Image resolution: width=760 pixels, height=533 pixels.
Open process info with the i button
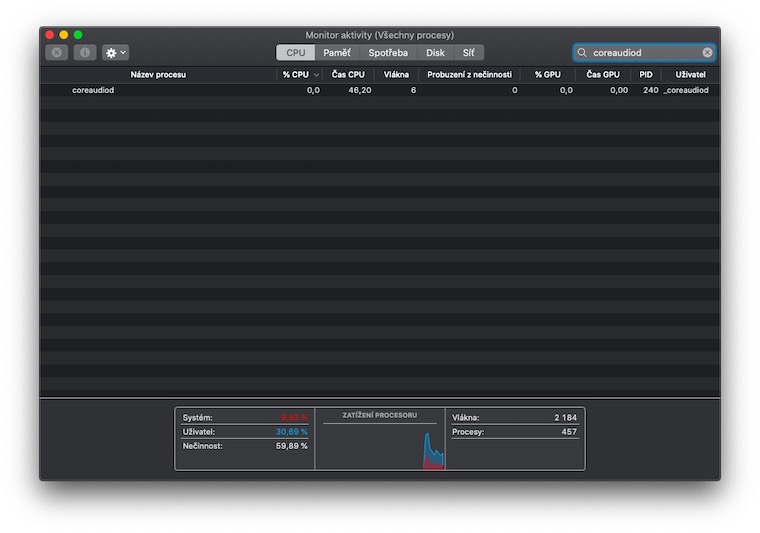pyautogui.click(x=85, y=52)
